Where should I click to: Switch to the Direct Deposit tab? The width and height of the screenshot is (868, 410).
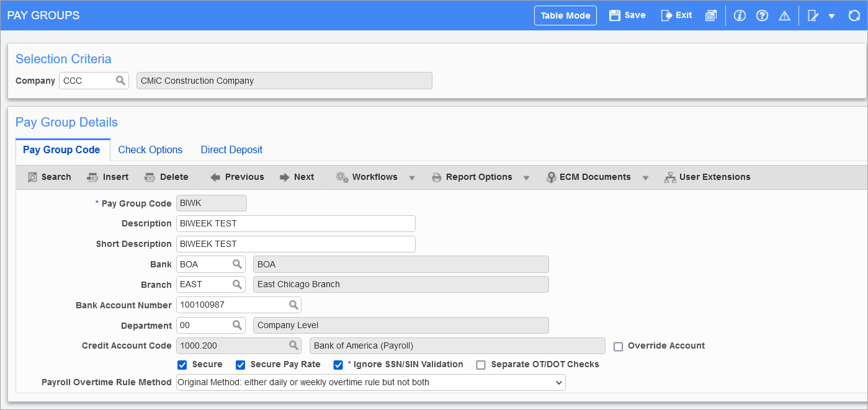[x=231, y=149]
